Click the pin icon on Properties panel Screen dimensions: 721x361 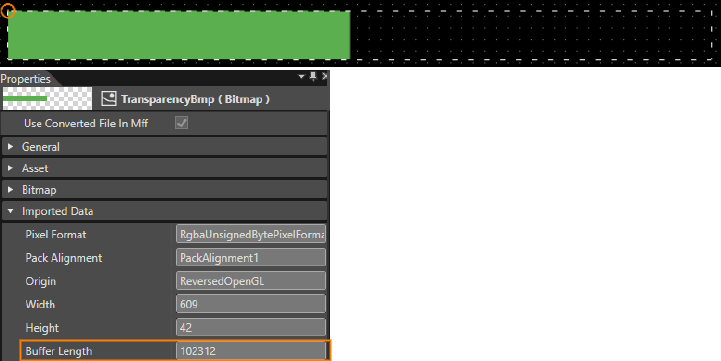tap(313, 76)
